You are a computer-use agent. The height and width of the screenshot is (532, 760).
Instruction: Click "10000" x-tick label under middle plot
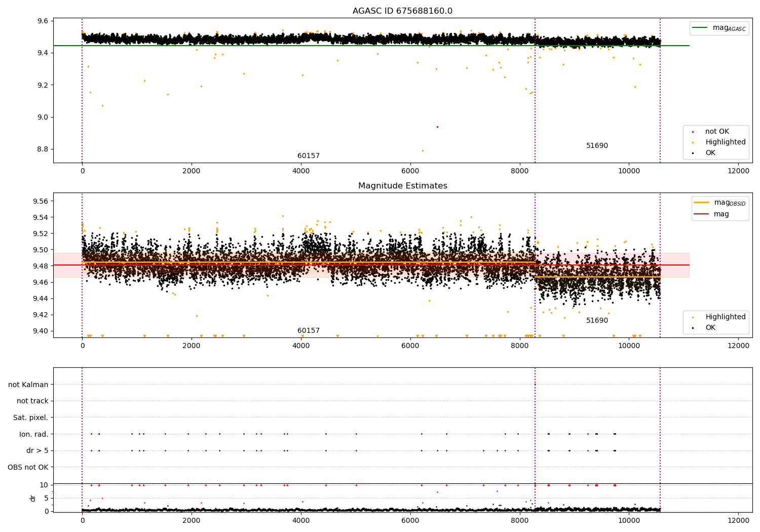(x=629, y=346)
